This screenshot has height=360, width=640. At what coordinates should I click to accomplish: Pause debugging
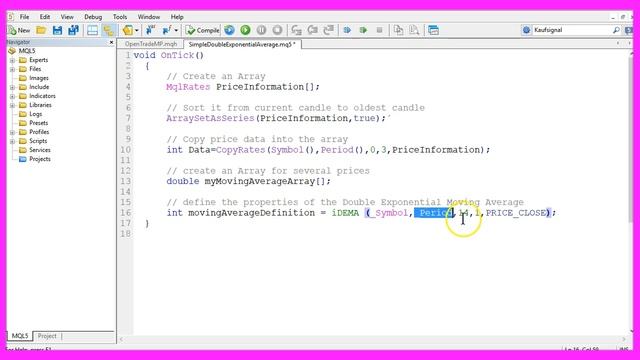coord(262,30)
